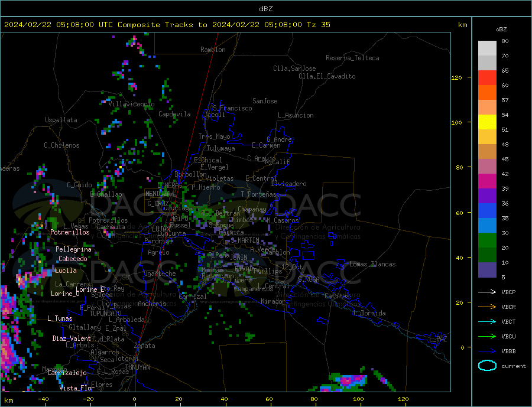
Task: Click the orange VBCR arrow in legend
Action: pos(487,307)
